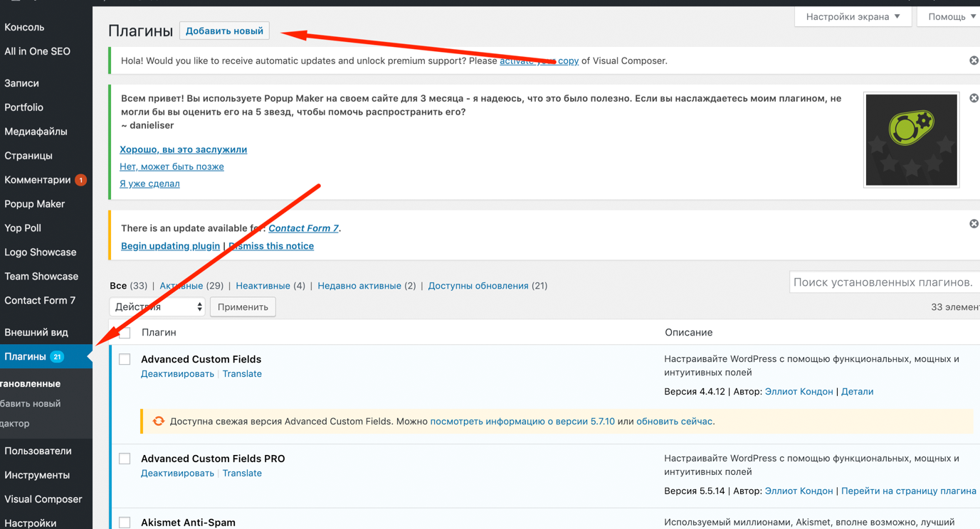This screenshot has height=529, width=980.
Task: Click Хорошо, вы это заслужили link
Action: pos(184,149)
